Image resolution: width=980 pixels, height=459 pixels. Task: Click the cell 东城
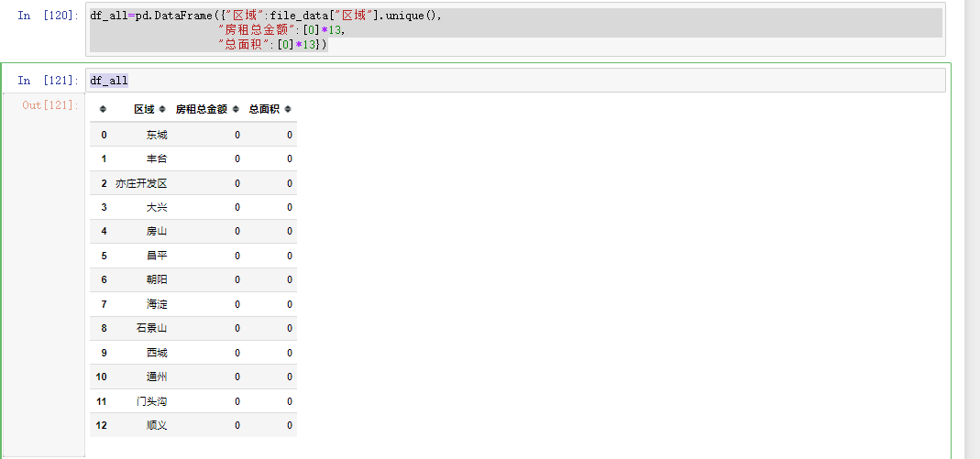pyautogui.click(x=157, y=135)
